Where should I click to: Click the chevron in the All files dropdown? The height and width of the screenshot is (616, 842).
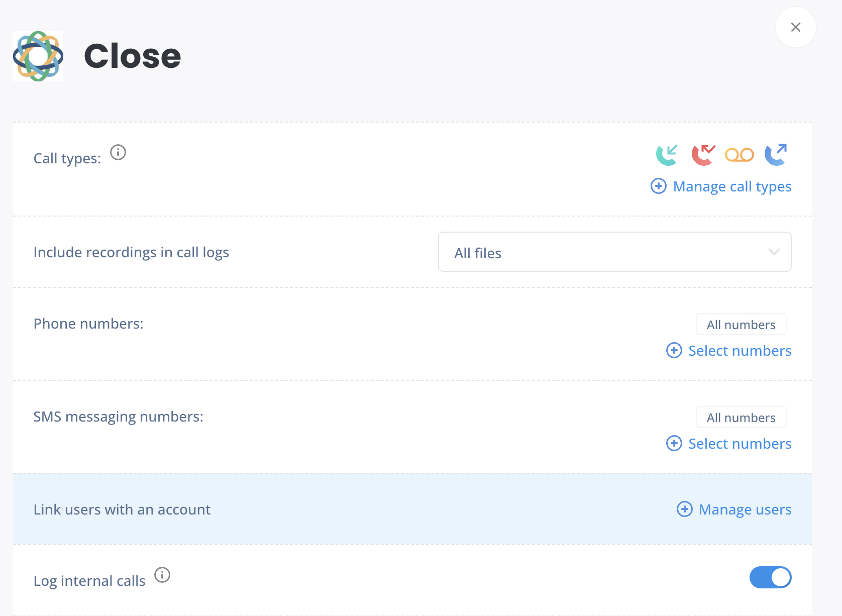[774, 252]
